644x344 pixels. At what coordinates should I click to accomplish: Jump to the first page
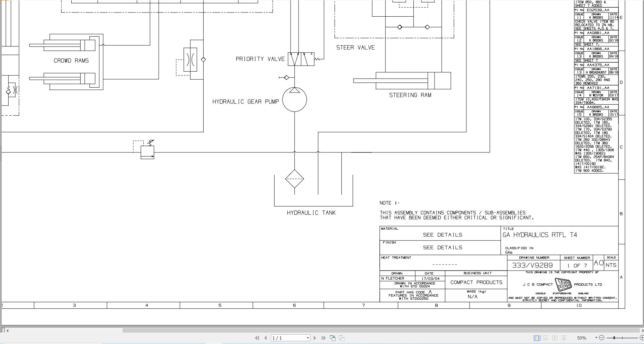click(x=258, y=338)
